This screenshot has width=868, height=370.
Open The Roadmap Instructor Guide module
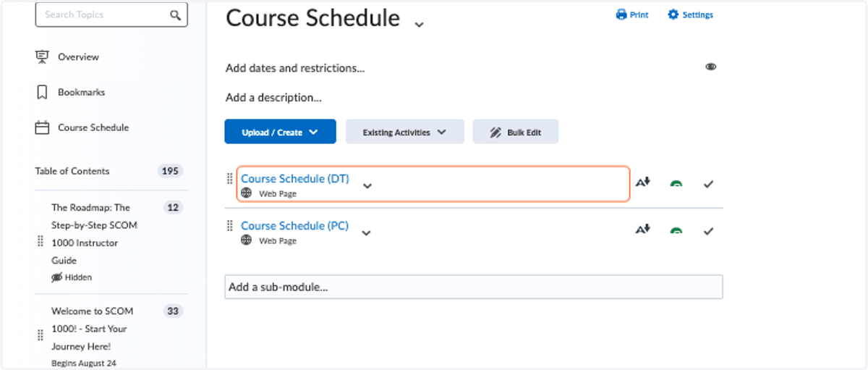(x=94, y=234)
